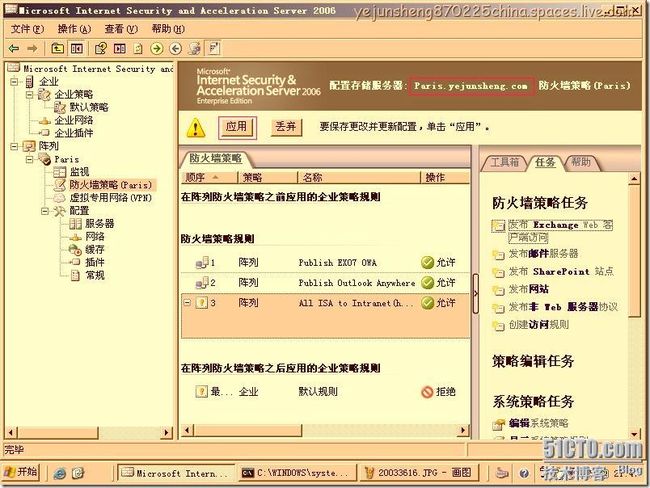Open the 文件(F) menu
The image size is (650, 488).
tap(27, 29)
